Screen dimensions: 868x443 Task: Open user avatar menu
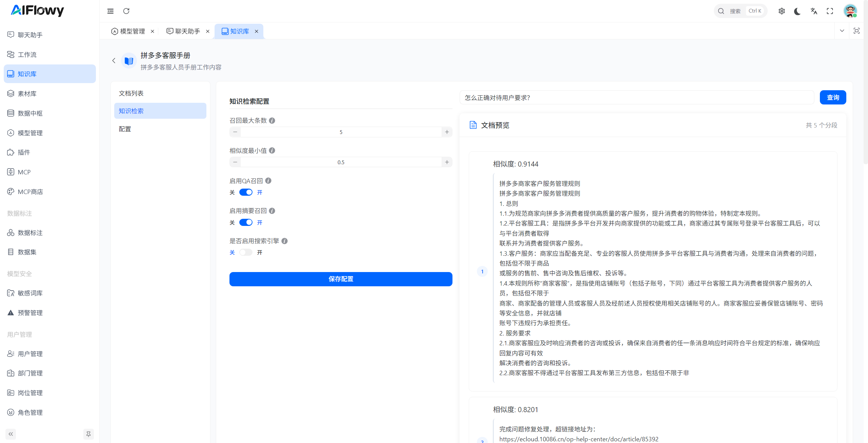coord(850,11)
